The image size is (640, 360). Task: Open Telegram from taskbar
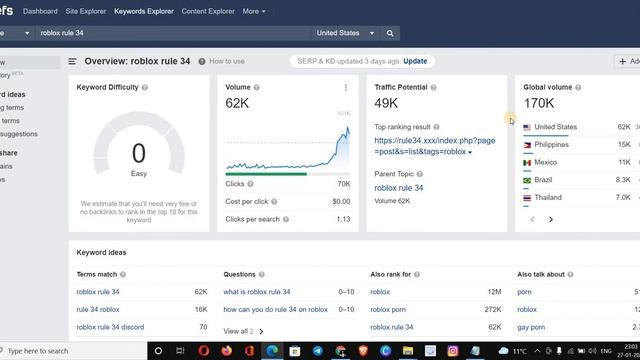point(318,351)
